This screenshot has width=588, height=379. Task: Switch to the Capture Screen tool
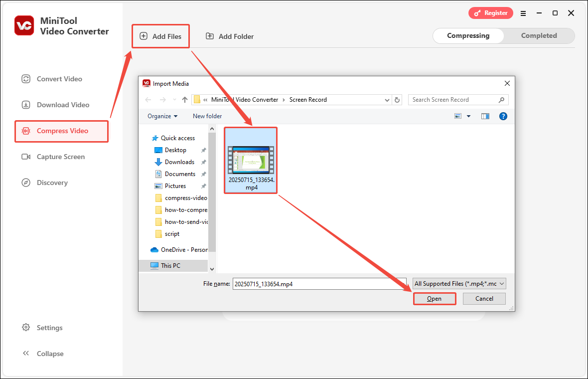[60, 157]
